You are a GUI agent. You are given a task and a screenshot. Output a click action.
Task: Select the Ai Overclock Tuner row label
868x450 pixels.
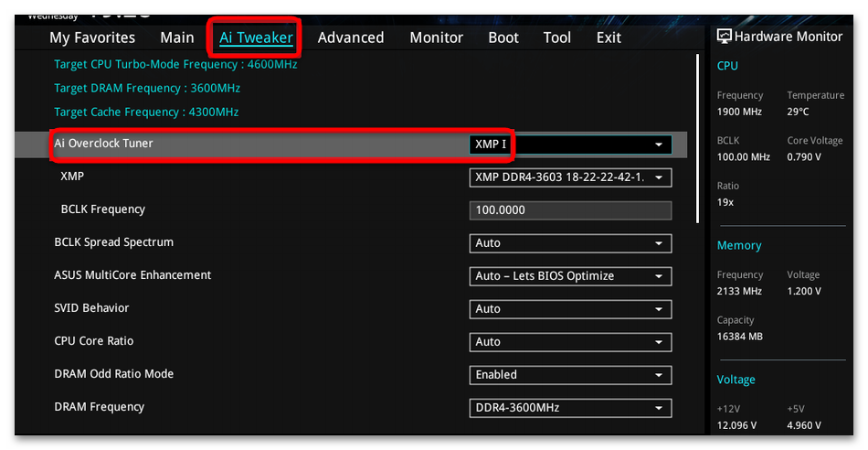[104, 144]
